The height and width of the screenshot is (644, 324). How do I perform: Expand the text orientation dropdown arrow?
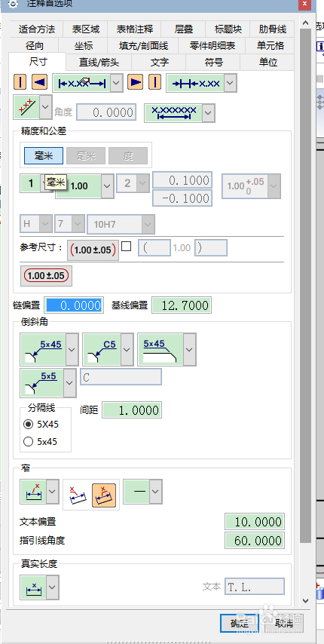coord(45,108)
